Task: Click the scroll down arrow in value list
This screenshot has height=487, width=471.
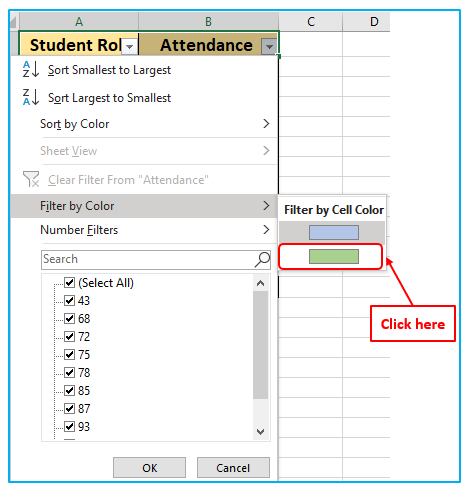Action: pos(261,431)
